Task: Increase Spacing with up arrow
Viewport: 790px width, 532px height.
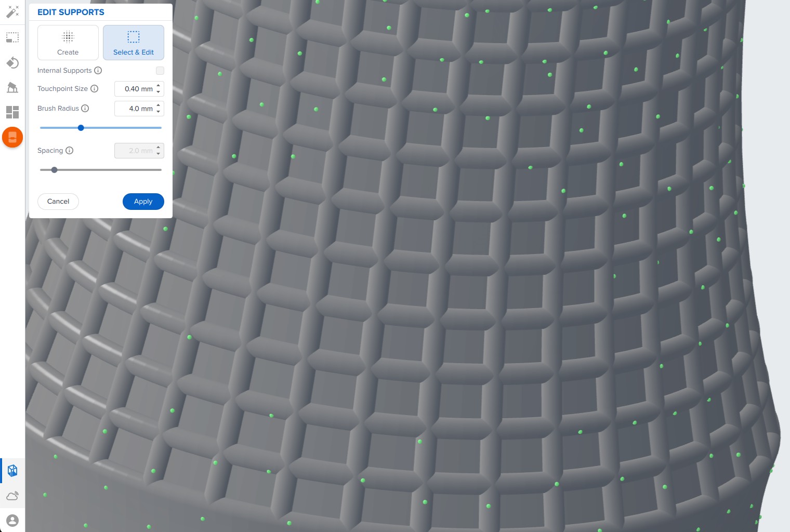Action: (159, 147)
